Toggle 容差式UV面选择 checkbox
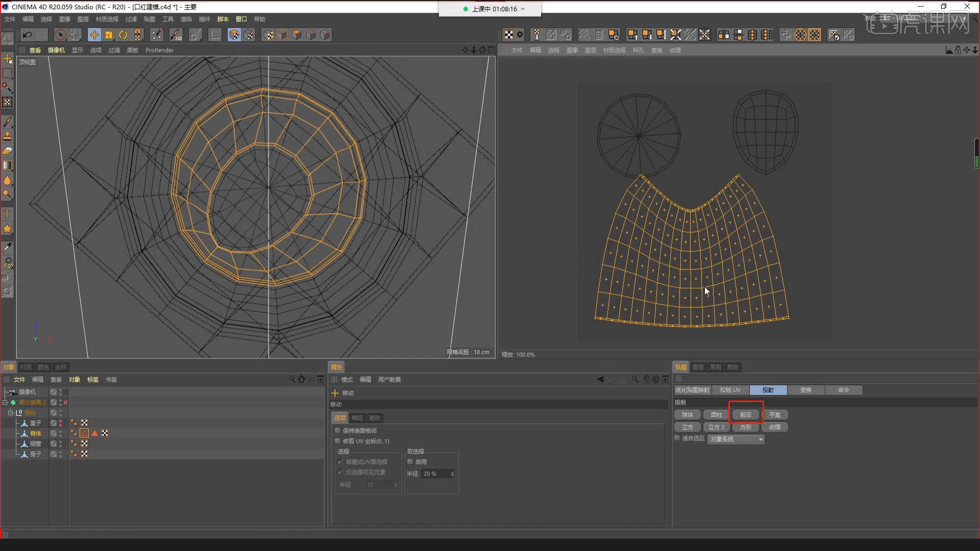The width and height of the screenshot is (980, 551). (340, 462)
